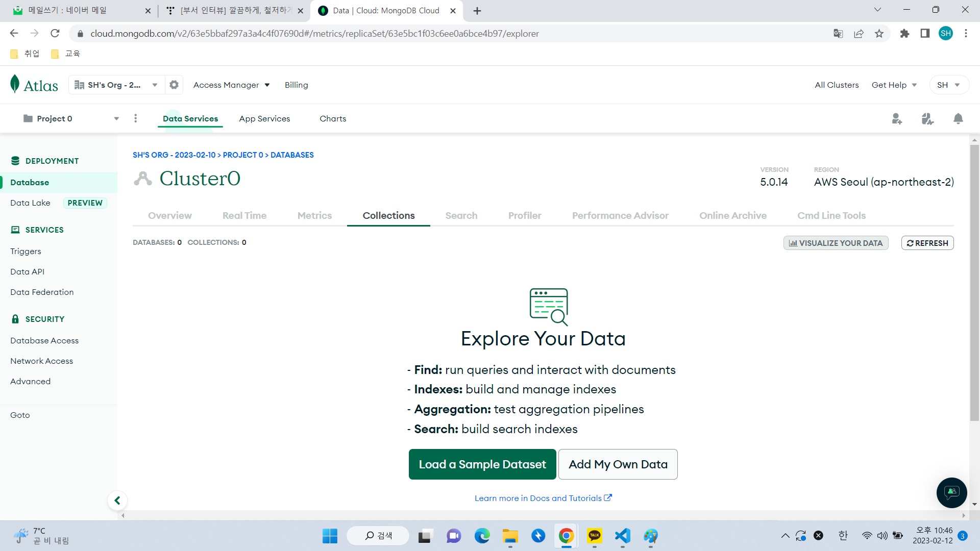Open project options three-dot menu
Screen dimensions: 980x551
[135, 118]
